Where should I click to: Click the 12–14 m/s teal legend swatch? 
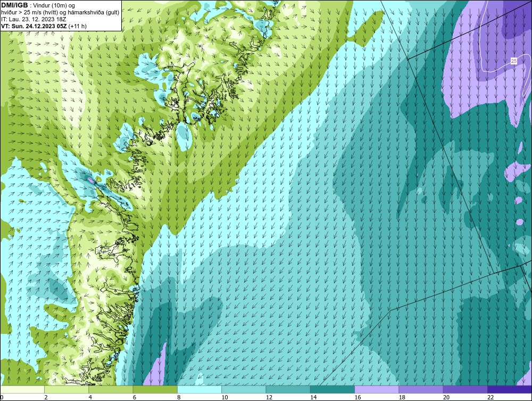[288, 389]
